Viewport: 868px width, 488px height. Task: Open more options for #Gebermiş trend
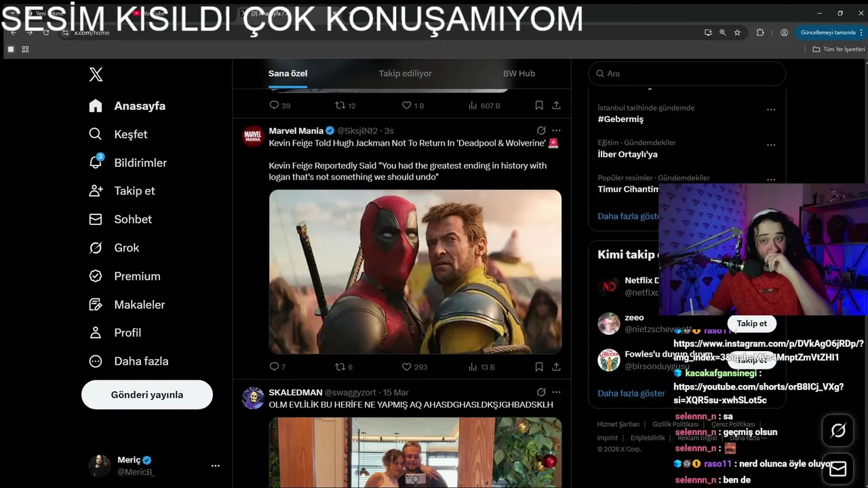[771, 110]
